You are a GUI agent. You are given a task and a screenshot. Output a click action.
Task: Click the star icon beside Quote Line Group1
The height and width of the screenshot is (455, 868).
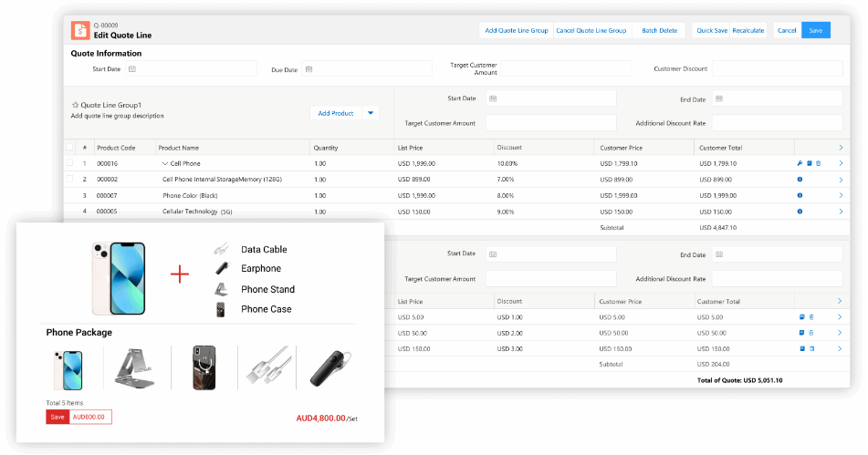coord(75,105)
